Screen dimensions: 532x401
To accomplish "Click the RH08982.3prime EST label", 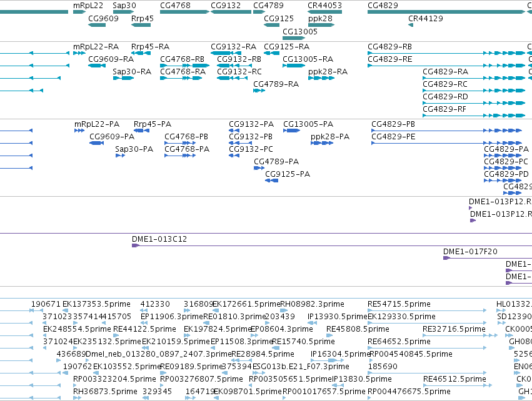I will coord(312,304).
